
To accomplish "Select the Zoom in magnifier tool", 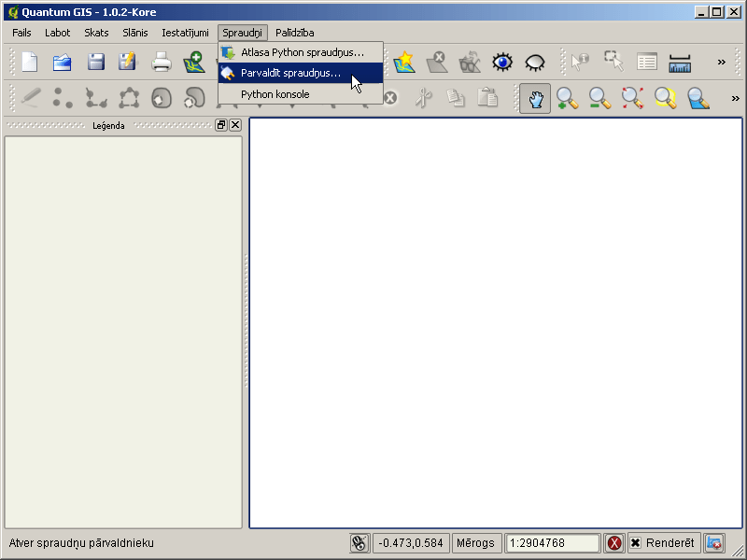I will pos(567,99).
